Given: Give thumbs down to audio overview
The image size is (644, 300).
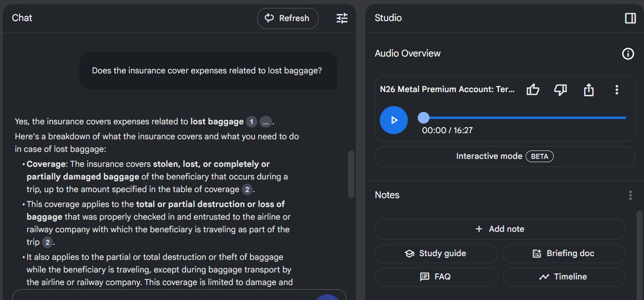Looking at the screenshot, I should point(560,90).
